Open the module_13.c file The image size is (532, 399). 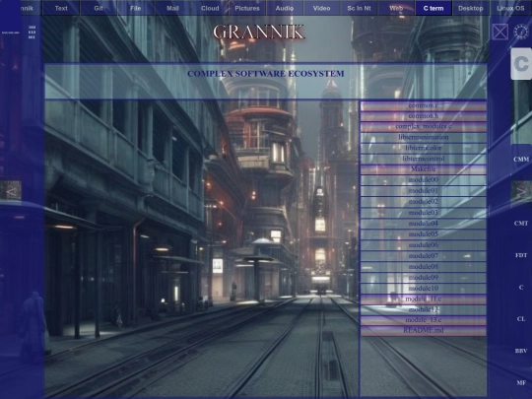pyautogui.click(x=423, y=320)
